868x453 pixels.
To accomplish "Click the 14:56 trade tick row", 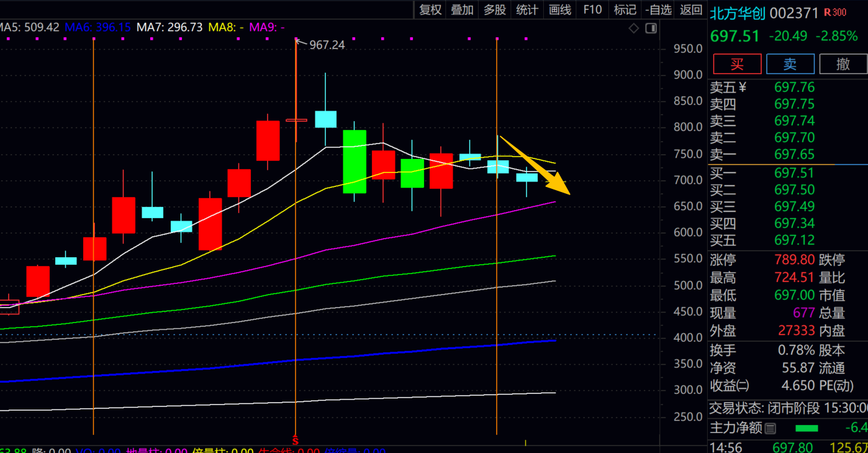I will [789, 447].
